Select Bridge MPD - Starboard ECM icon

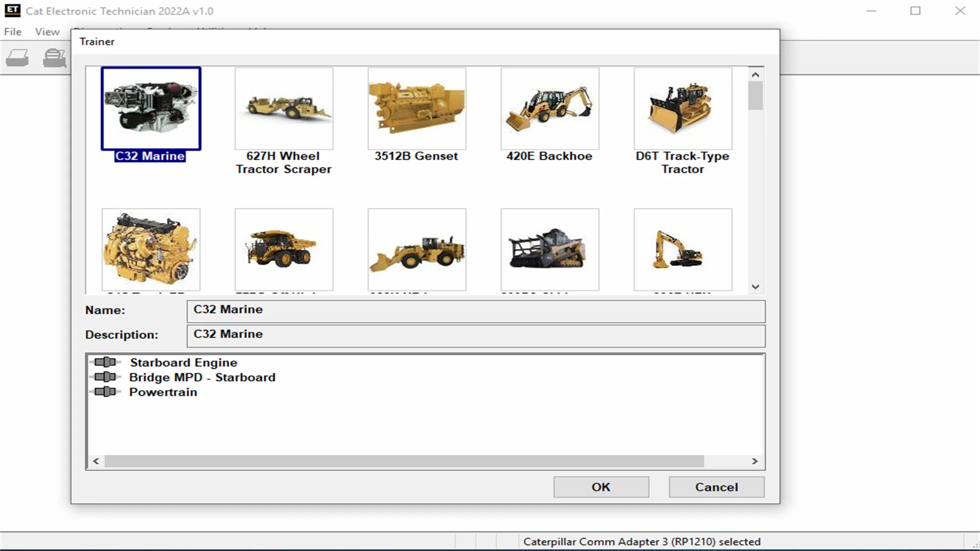tap(105, 377)
